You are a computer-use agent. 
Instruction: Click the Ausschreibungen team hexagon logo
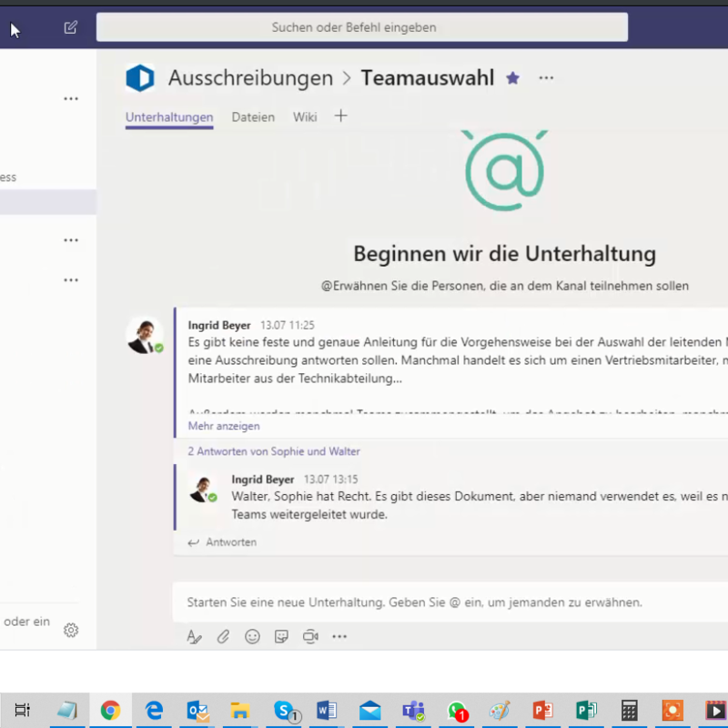pos(140,77)
